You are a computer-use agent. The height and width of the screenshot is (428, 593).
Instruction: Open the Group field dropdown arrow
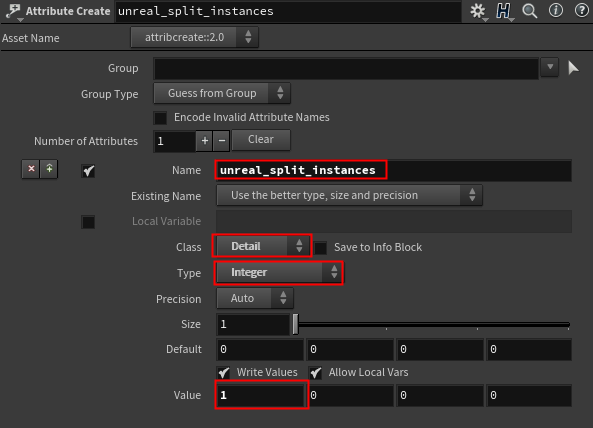[550, 67]
